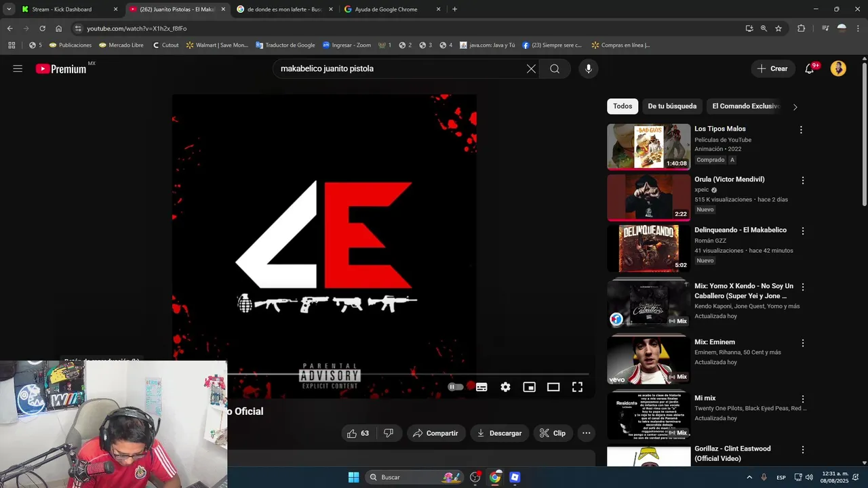Open Mercado Libre bookmark
868x488 pixels.
[x=121, y=45]
